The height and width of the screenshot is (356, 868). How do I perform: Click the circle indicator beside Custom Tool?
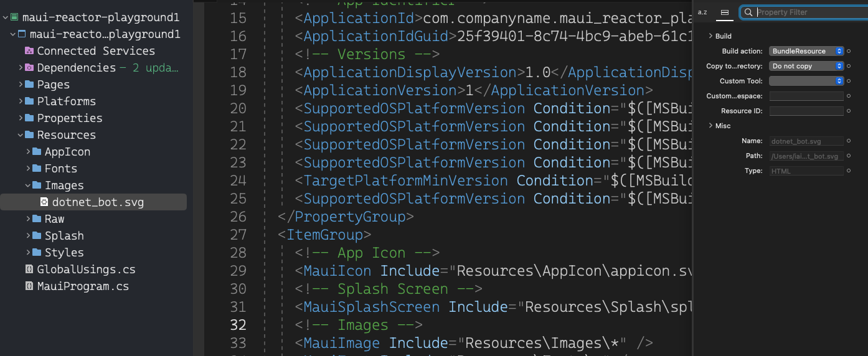point(849,81)
